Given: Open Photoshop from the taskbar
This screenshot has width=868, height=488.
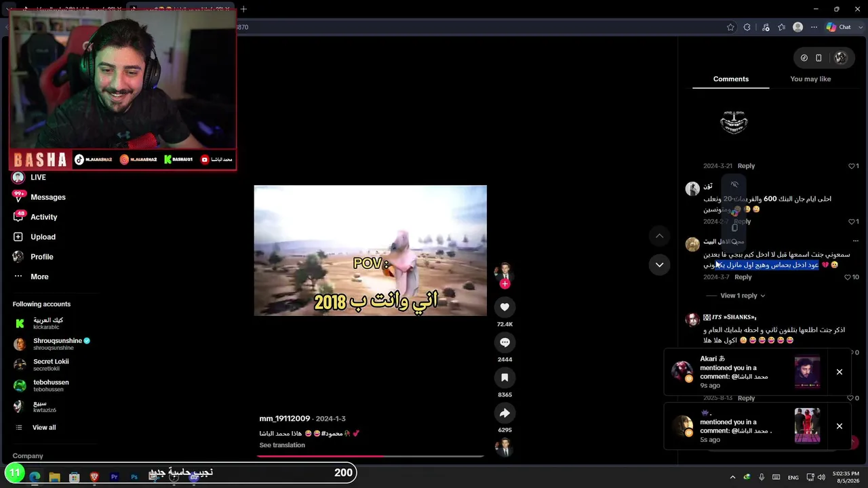Looking at the screenshot, I should (x=134, y=477).
